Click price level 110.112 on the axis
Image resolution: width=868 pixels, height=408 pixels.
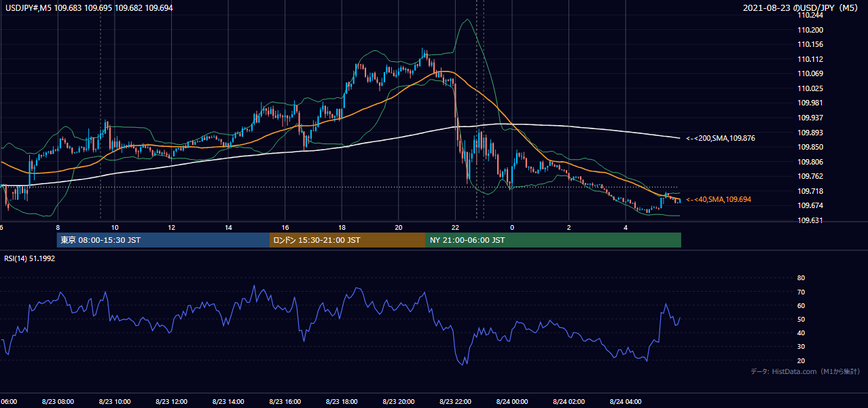(x=811, y=59)
